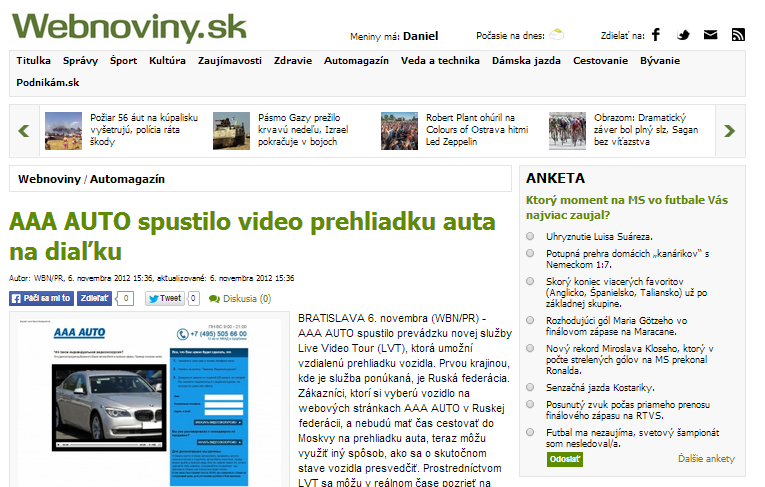Click the Webnoviny breadcrumb link
The width and height of the screenshot is (765, 487).
(x=49, y=179)
